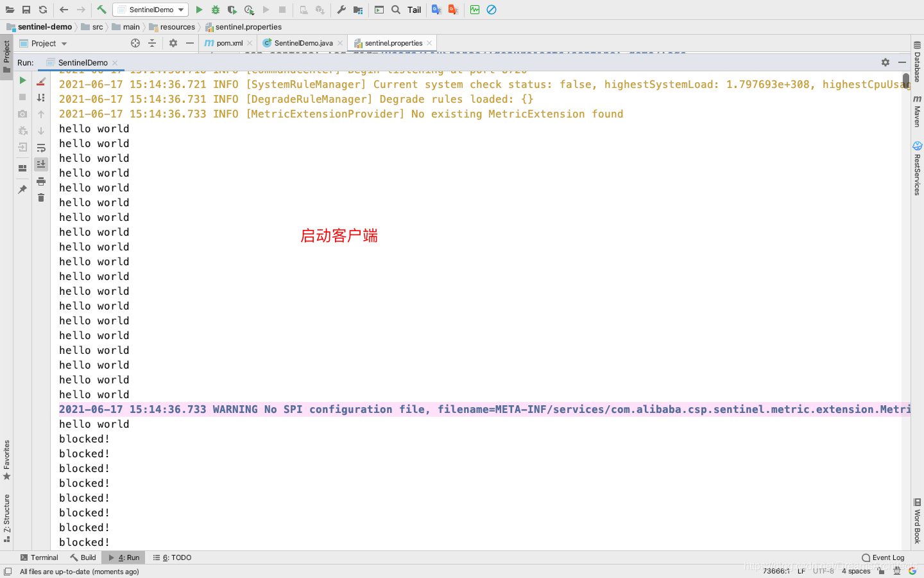Click the console vertical scrollbar thumb
The image size is (924, 578).
[x=906, y=80]
